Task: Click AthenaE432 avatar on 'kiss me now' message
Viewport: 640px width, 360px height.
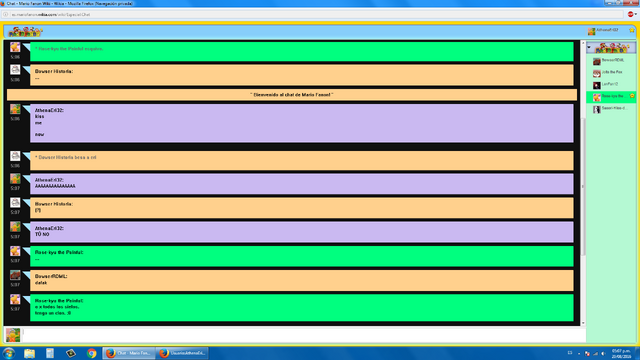Action: [15, 109]
